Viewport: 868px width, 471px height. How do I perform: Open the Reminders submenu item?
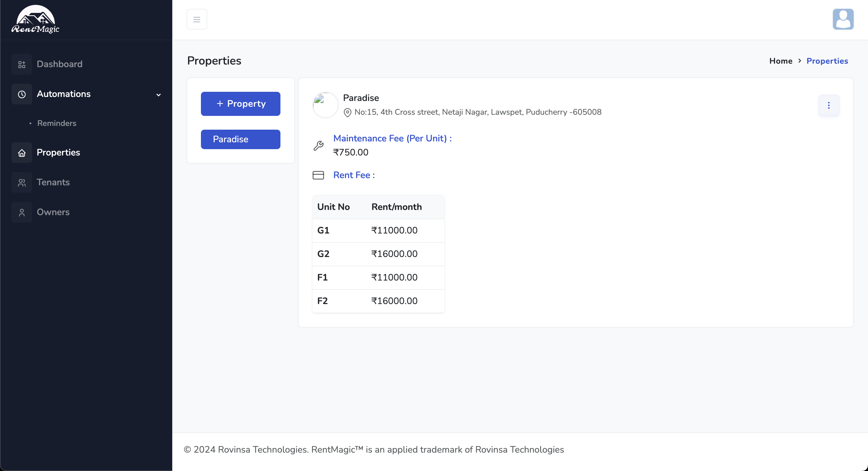57,123
